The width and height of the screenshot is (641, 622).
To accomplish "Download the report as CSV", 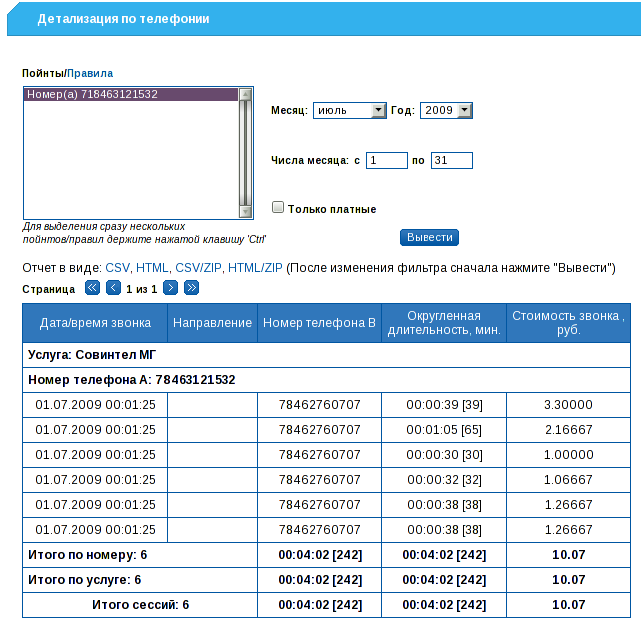I will pyautogui.click(x=117, y=268).
